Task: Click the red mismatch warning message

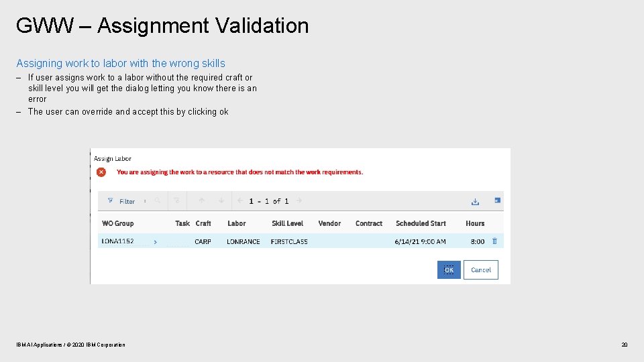Action: [240, 172]
